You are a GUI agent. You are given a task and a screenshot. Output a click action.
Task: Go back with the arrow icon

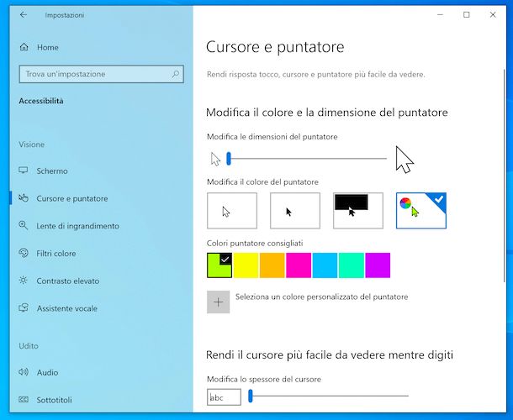click(x=24, y=15)
